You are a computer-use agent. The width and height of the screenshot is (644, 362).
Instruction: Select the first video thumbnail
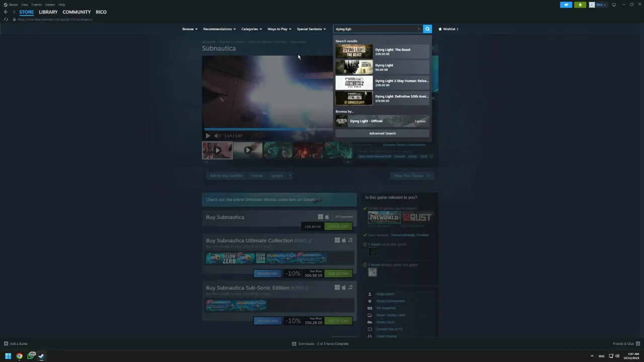(x=217, y=150)
